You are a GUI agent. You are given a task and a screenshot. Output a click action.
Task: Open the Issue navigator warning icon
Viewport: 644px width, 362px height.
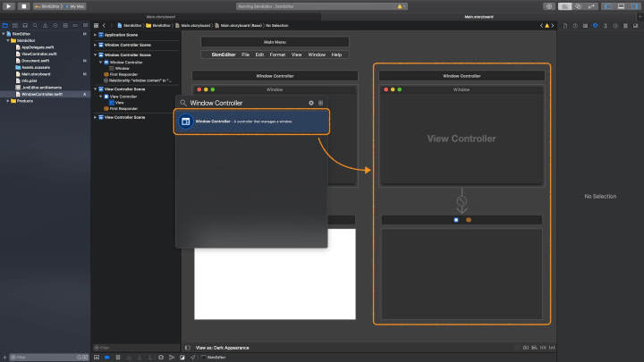click(x=46, y=25)
